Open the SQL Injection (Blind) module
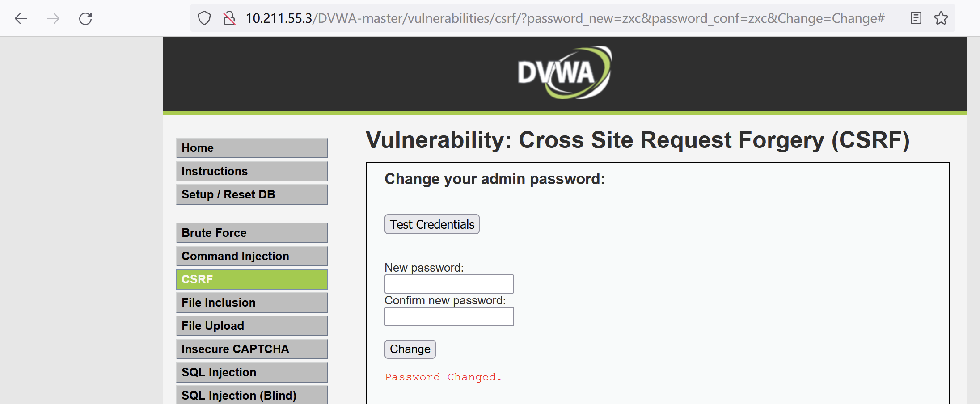 (x=252, y=395)
